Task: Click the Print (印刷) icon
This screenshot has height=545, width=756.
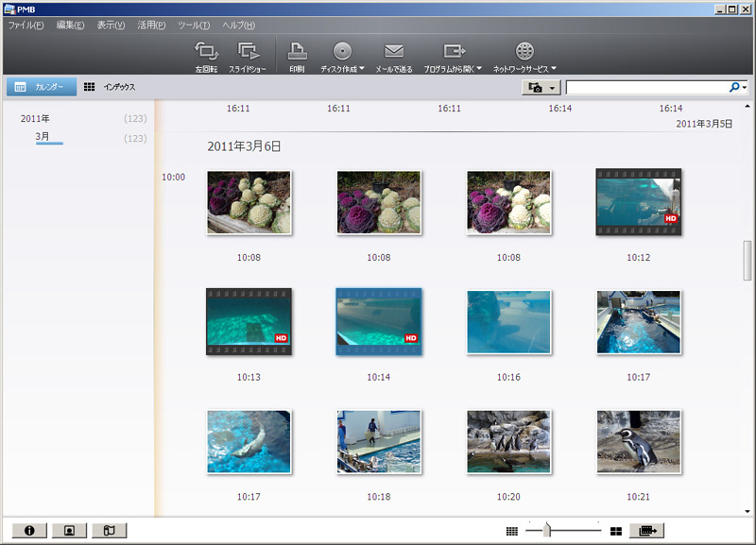Action: 297,56
